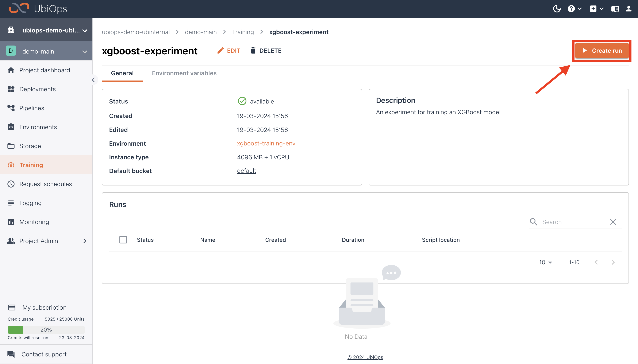Click the Logging sidebar icon
638x364 pixels.
[12, 203]
